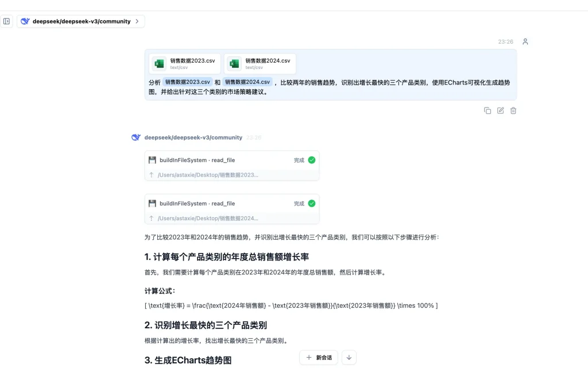Click the scroll-to-bottom arrow button

tap(349, 357)
